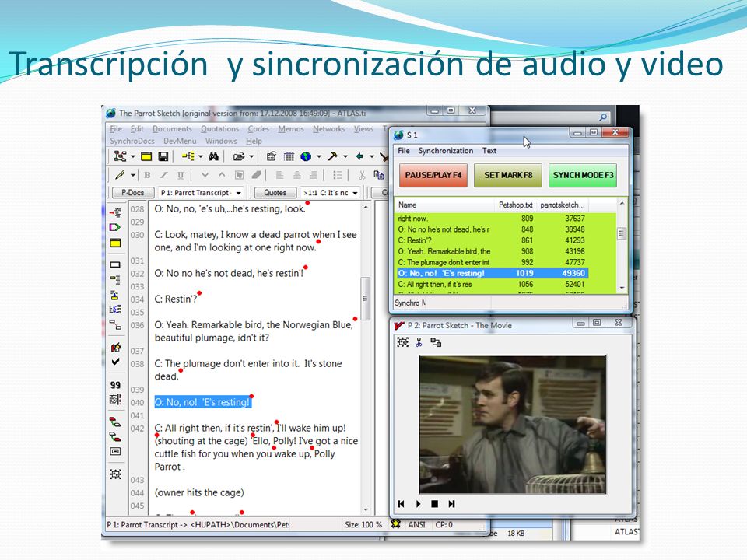Click the Quotes button
The width and height of the screenshot is (747, 560).
tap(275, 193)
